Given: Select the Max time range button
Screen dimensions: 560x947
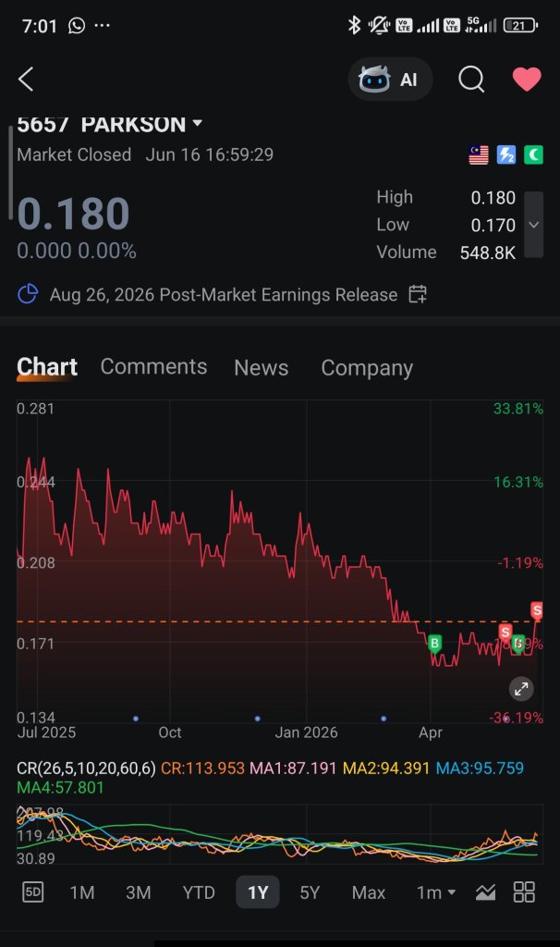Looking at the screenshot, I should pyautogui.click(x=368, y=892).
